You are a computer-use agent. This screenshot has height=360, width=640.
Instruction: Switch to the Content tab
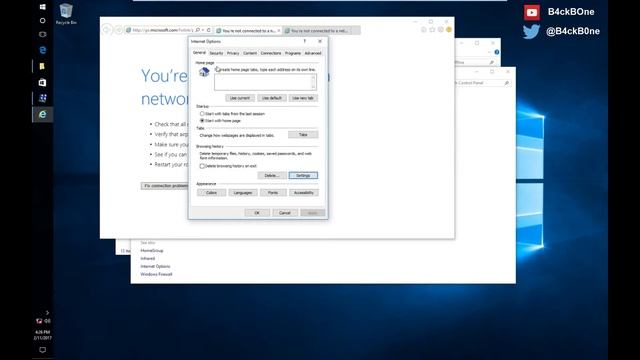pyautogui.click(x=250, y=53)
